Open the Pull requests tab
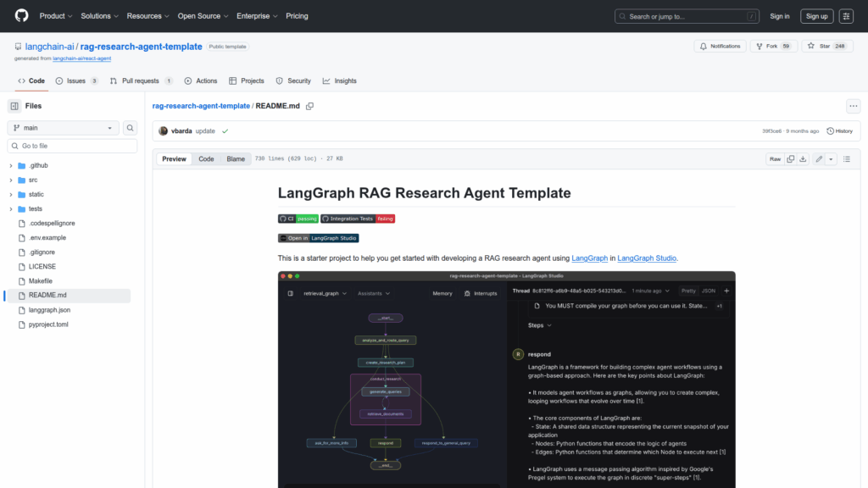Image resolution: width=868 pixels, height=488 pixels. pos(140,81)
